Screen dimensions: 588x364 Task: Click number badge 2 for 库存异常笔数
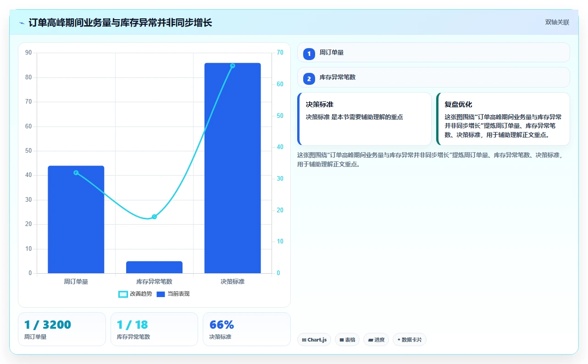[309, 78]
